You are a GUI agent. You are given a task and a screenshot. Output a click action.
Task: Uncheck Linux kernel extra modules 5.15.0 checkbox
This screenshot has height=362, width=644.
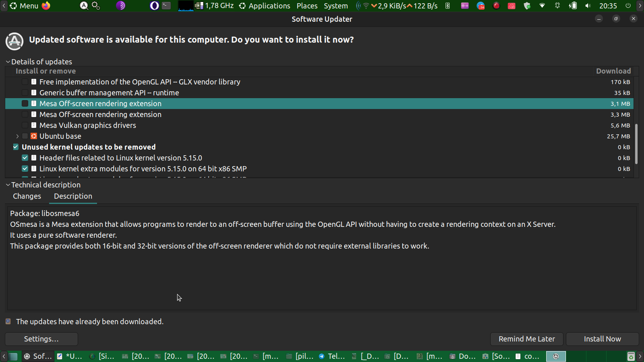pos(25,169)
